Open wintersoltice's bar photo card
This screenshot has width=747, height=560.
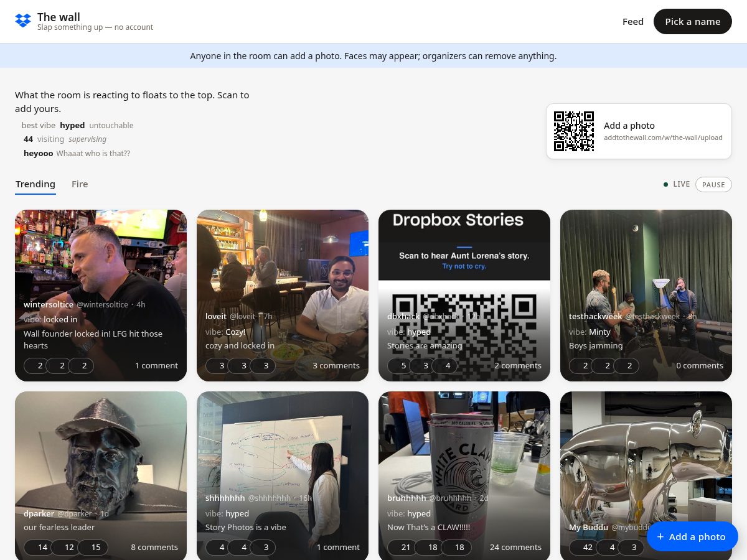coord(101,296)
